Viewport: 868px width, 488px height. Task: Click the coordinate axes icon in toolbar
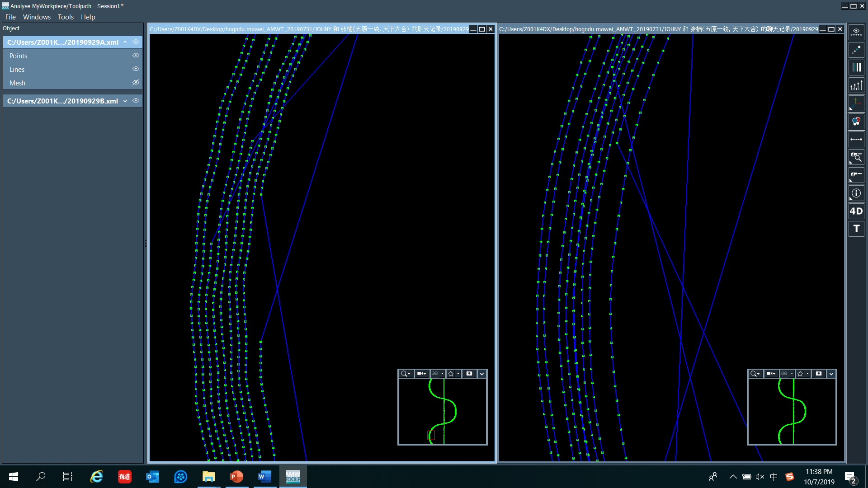point(856,103)
